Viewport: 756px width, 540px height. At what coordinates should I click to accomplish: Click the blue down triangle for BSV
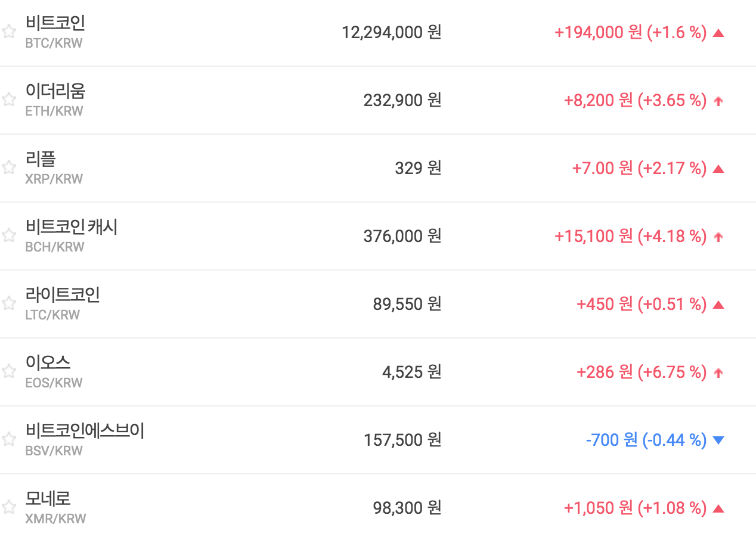pyautogui.click(x=718, y=440)
